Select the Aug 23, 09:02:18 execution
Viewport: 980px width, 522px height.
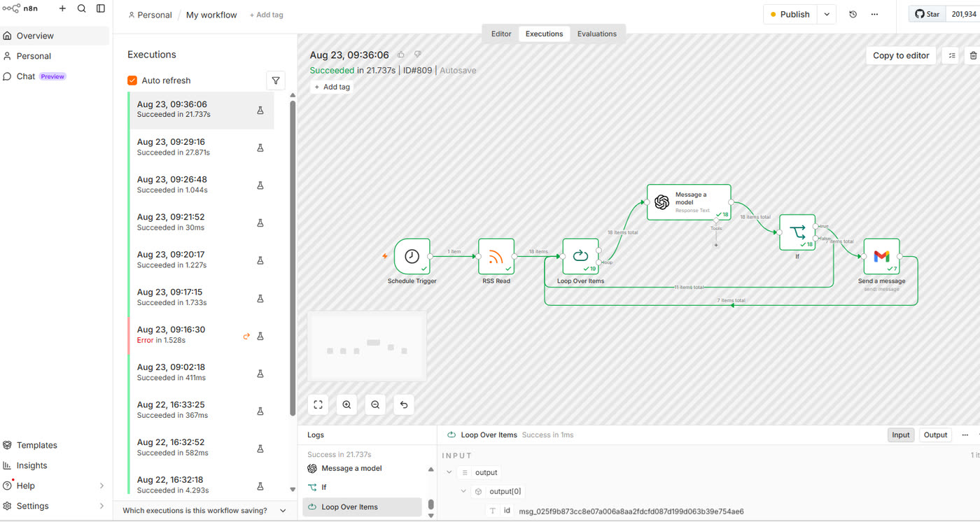click(201, 372)
